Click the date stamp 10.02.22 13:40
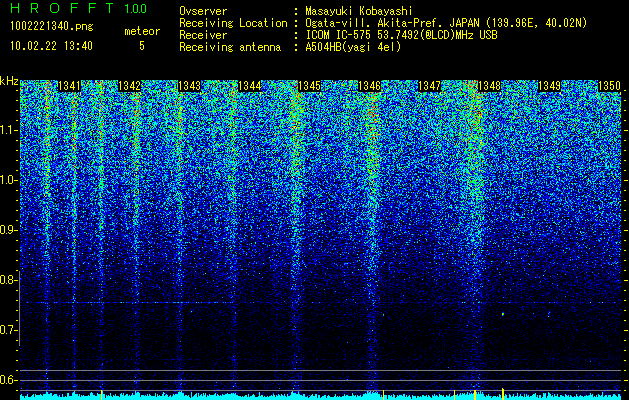Image resolution: width=629 pixels, height=400 pixels. 51,46
